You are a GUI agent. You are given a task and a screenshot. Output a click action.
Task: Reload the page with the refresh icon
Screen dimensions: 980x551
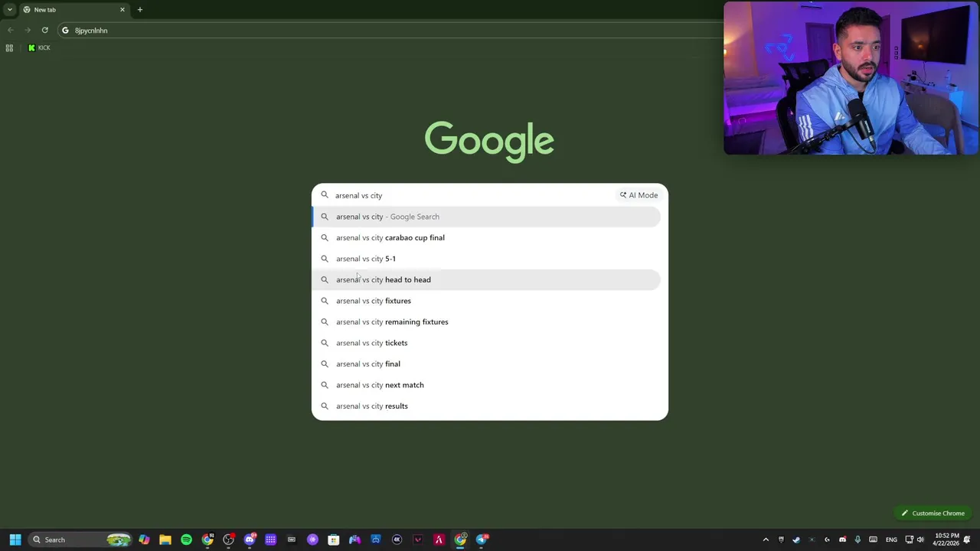point(44,31)
